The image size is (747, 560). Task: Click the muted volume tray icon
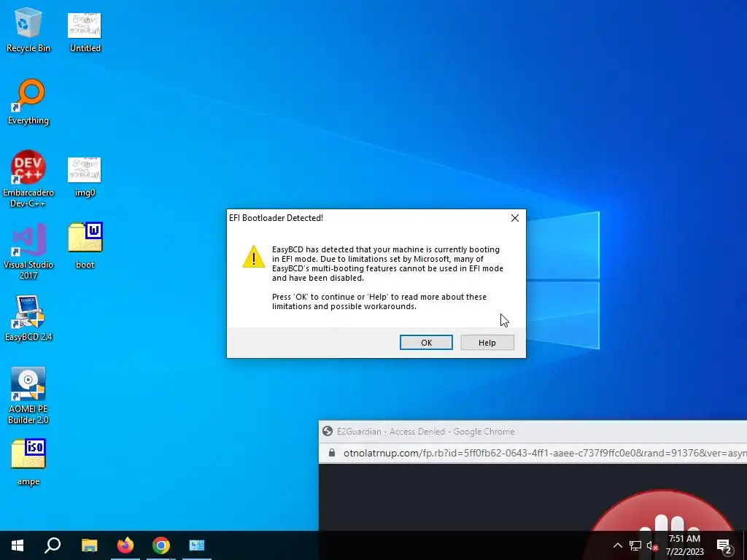(651, 545)
